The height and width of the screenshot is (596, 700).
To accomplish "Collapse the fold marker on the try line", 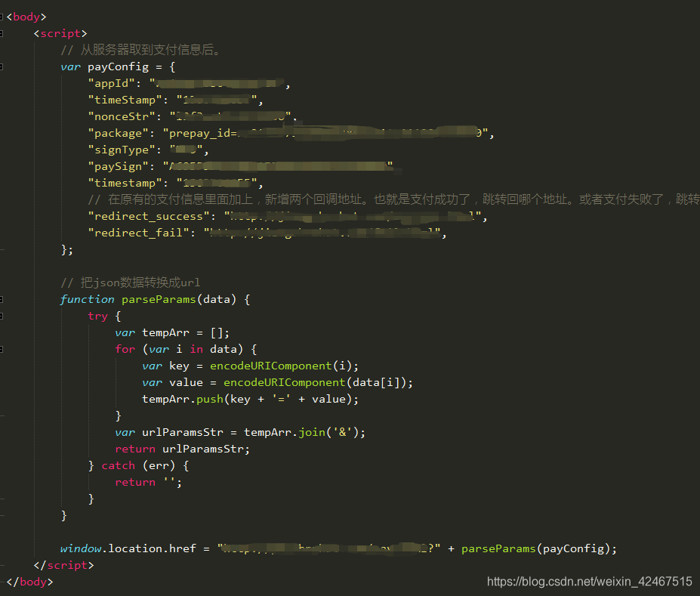I will (x=2, y=316).
